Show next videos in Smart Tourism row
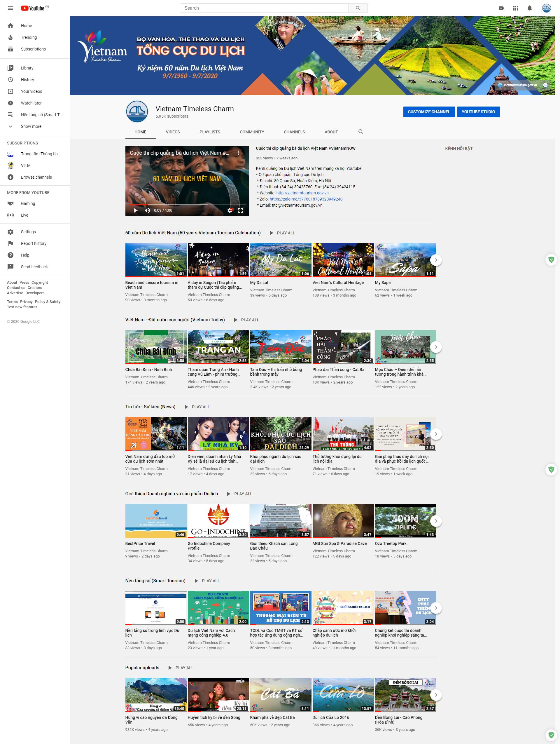This screenshot has height=744, width=560. [x=436, y=608]
